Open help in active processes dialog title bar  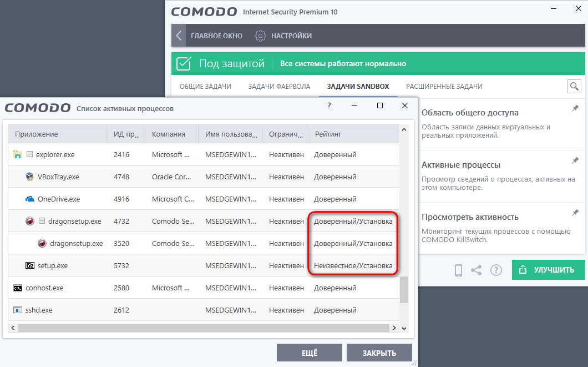click(x=329, y=106)
